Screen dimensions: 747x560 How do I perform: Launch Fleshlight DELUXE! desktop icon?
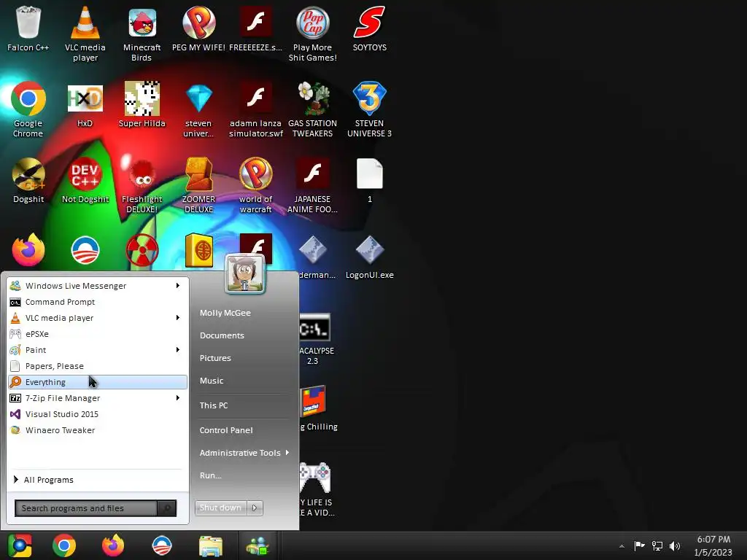(x=142, y=186)
